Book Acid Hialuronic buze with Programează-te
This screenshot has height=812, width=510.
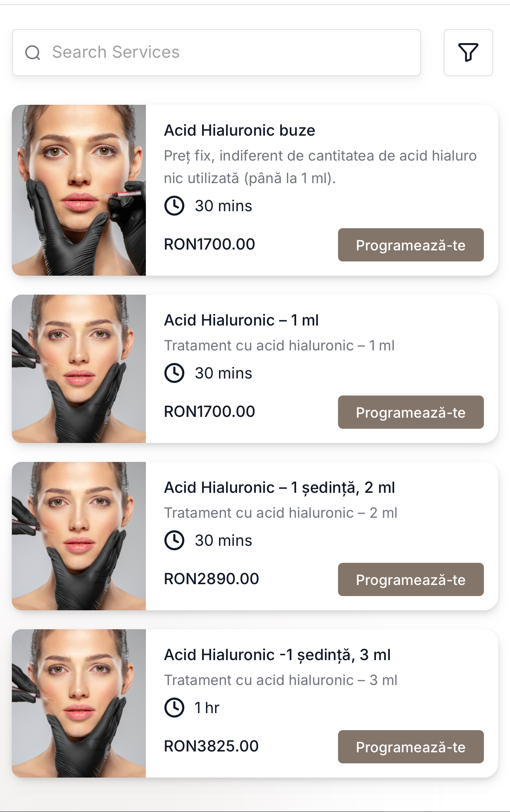pyautogui.click(x=410, y=245)
